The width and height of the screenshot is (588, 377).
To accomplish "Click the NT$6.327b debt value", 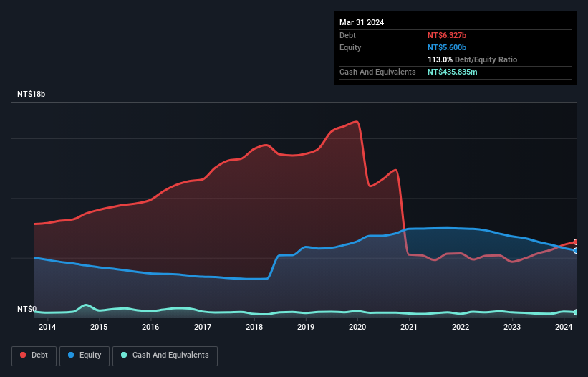I will click(447, 35).
